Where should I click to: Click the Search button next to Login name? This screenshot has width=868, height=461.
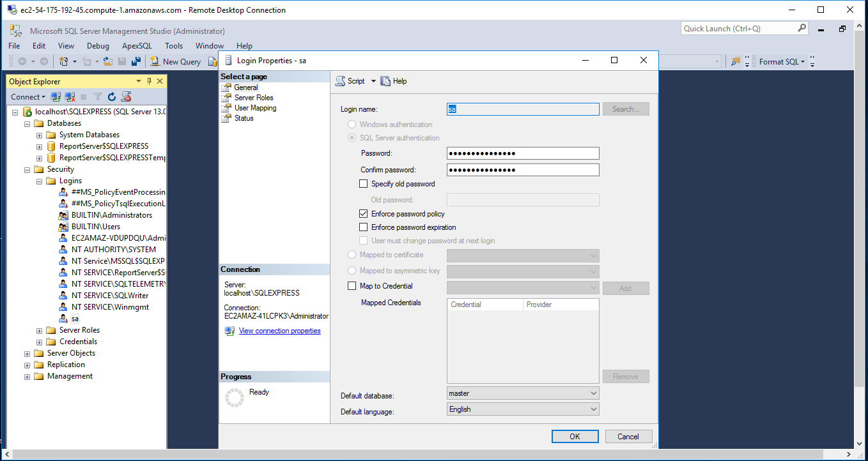[625, 109]
